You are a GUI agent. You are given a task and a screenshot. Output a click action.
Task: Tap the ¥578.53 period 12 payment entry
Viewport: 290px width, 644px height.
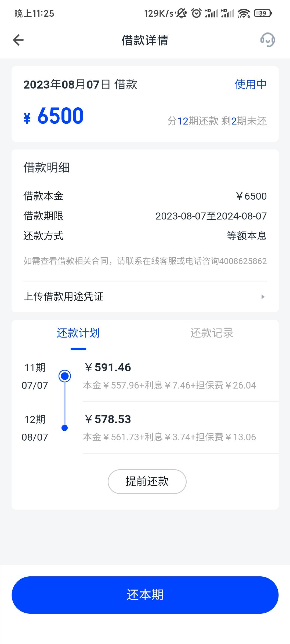tap(180, 428)
